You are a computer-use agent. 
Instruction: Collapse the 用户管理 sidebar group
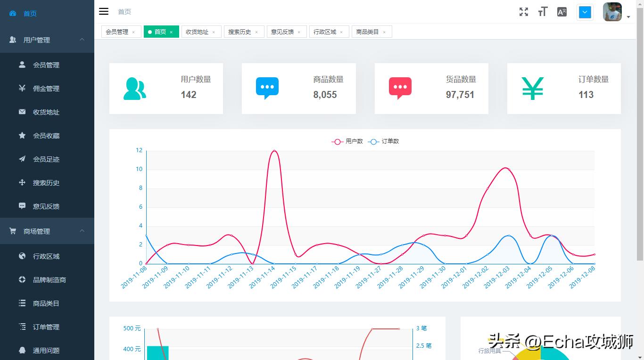tap(82, 40)
